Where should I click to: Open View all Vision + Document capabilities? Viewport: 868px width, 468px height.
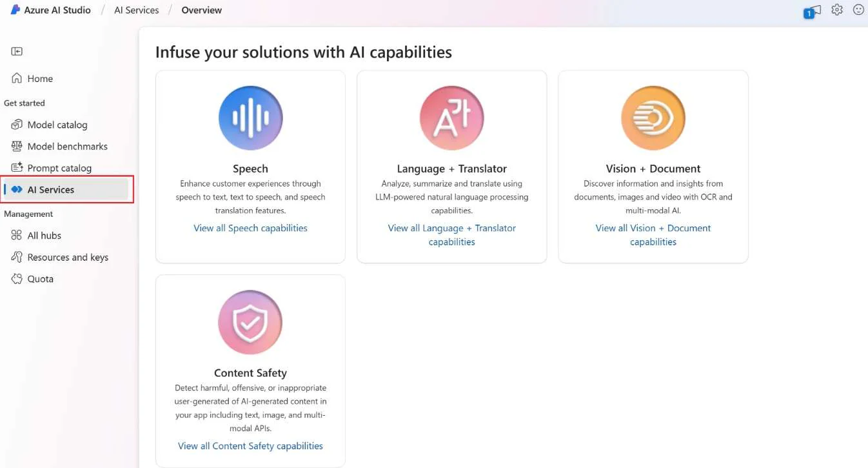(653, 235)
